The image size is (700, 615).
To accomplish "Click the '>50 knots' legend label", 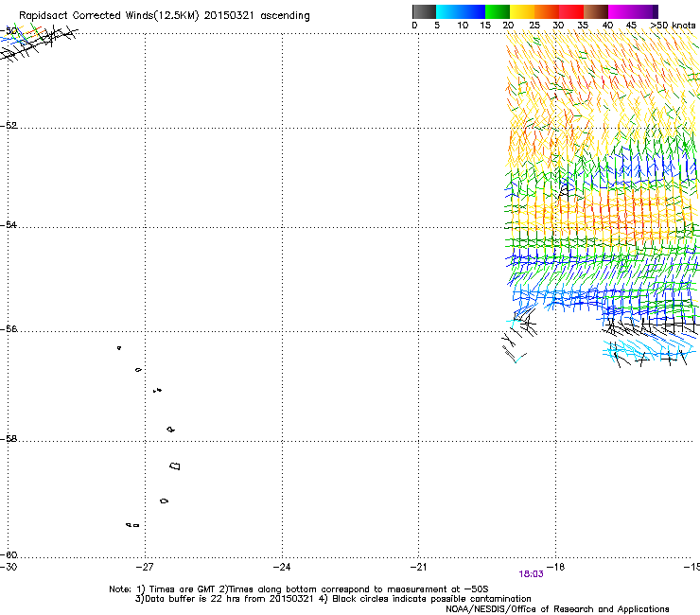I will [673, 26].
